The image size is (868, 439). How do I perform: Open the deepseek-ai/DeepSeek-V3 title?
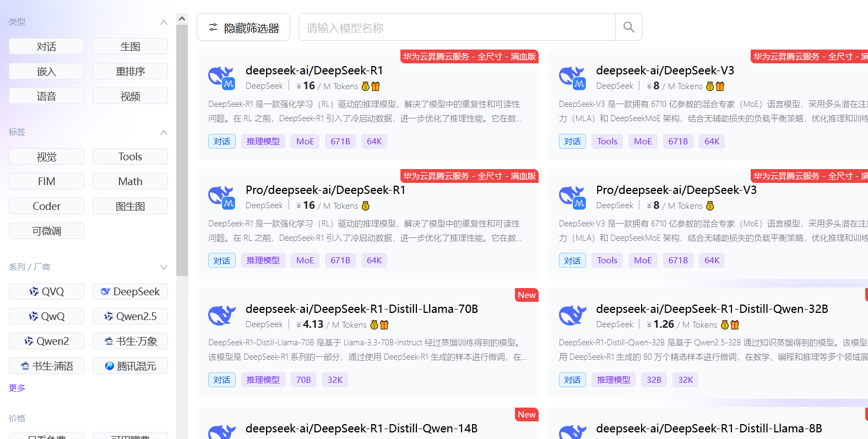(665, 71)
